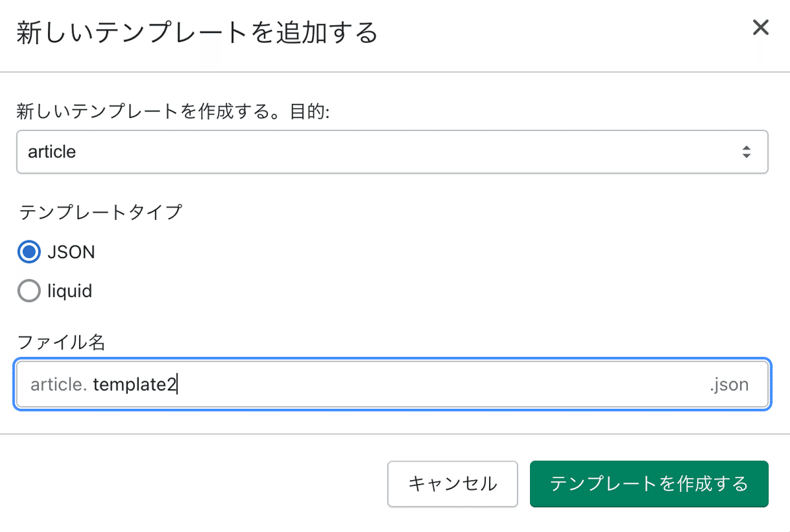Select the liquid template type radio

tap(29, 291)
